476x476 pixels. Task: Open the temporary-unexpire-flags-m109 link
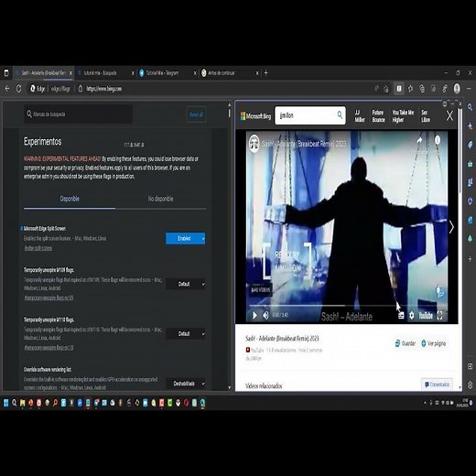(49, 297)
